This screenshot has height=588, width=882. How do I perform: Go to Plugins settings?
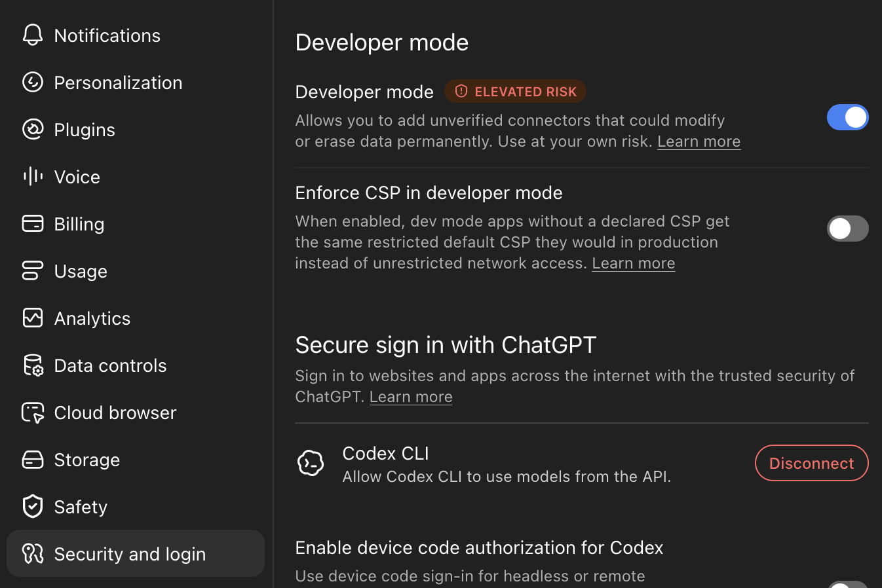tap(136, 130)
